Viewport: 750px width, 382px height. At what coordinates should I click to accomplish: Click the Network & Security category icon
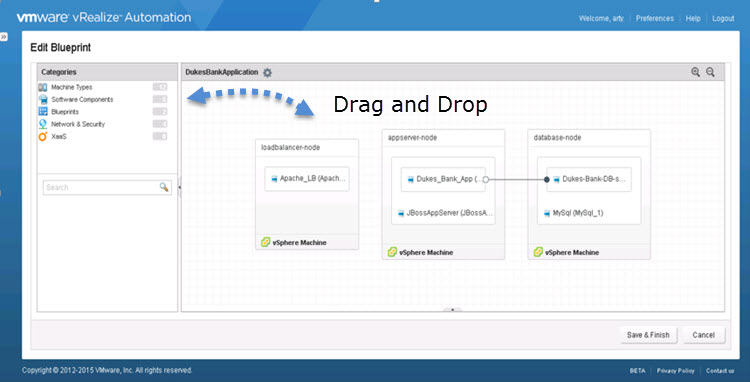(x=43, y=124)
